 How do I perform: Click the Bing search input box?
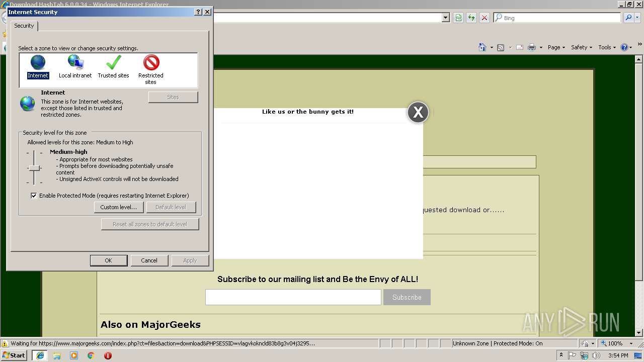(557, 18)
